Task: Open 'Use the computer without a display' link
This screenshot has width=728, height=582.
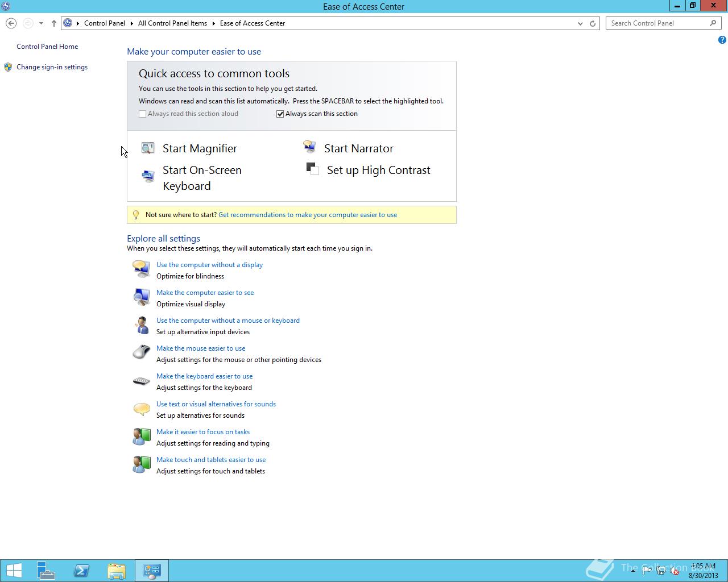Action: [x=209, y=265]
